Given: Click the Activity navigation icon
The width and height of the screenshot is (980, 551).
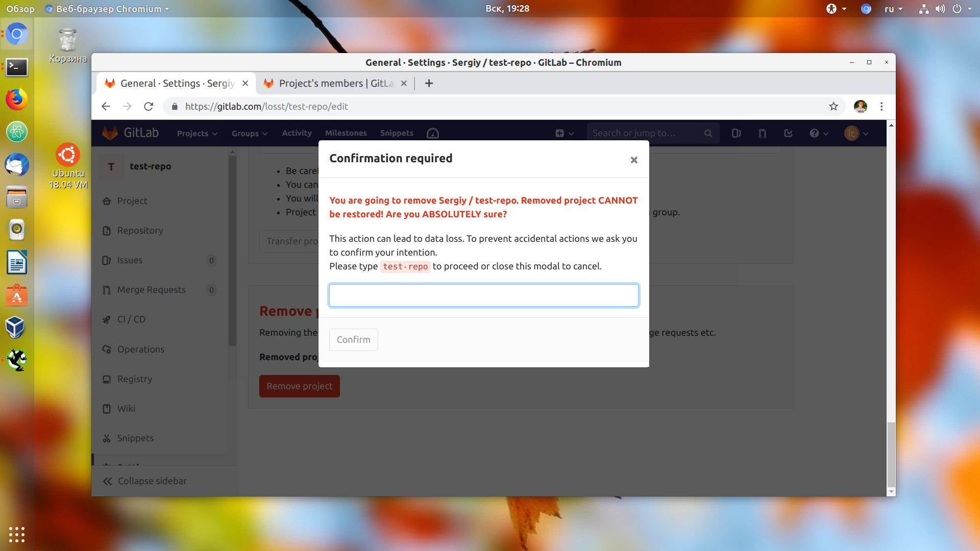Looking at the screenshot, I should click(297, 133).
